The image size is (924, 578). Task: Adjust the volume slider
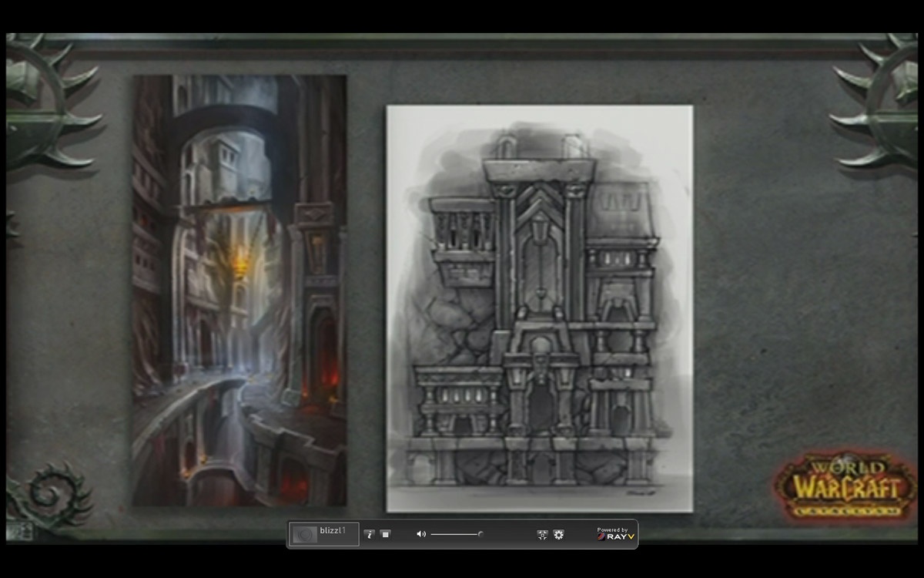(456, 534)
